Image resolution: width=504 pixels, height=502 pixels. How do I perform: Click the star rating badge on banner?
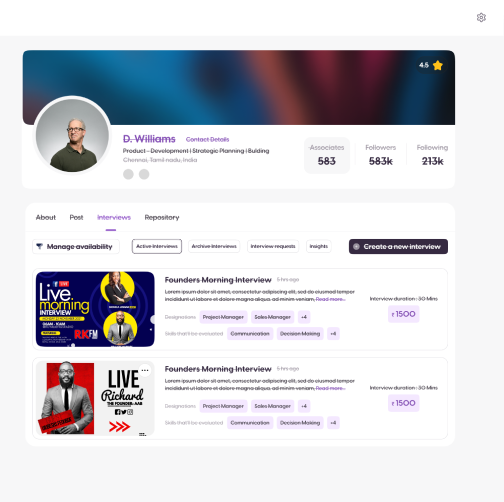pos(431,65)
